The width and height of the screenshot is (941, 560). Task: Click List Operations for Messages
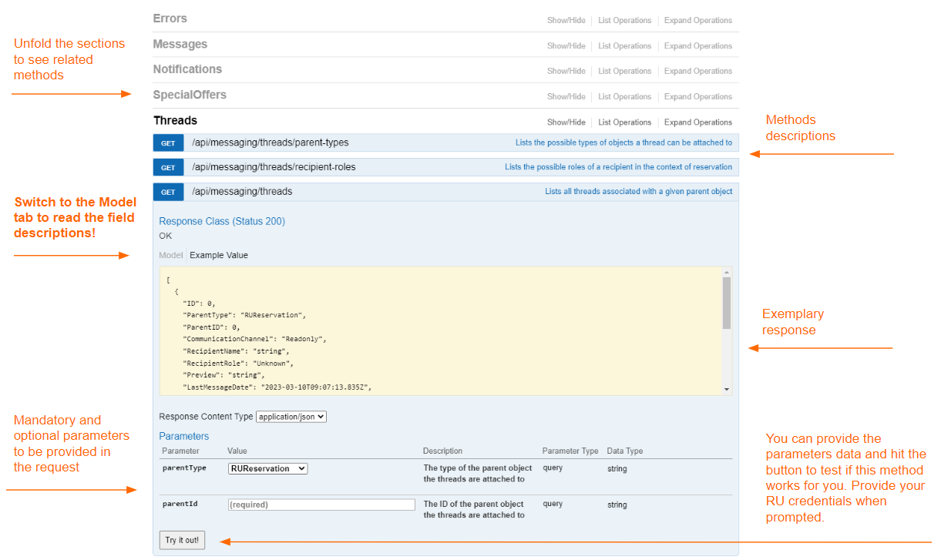[x=624, y=46]
